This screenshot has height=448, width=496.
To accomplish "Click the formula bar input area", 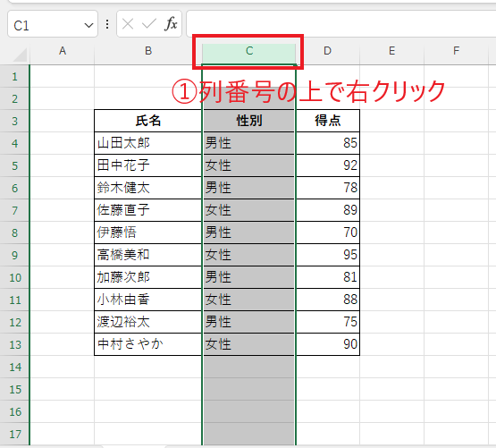I will pyautogui.click(x=341, y=24).
